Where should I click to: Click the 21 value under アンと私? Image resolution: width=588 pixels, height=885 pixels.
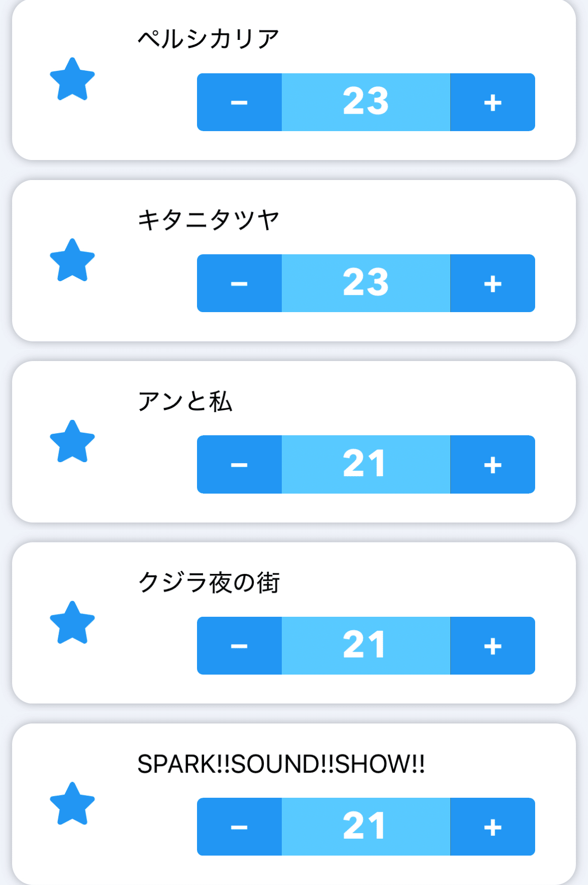click(x=366, y=465)
